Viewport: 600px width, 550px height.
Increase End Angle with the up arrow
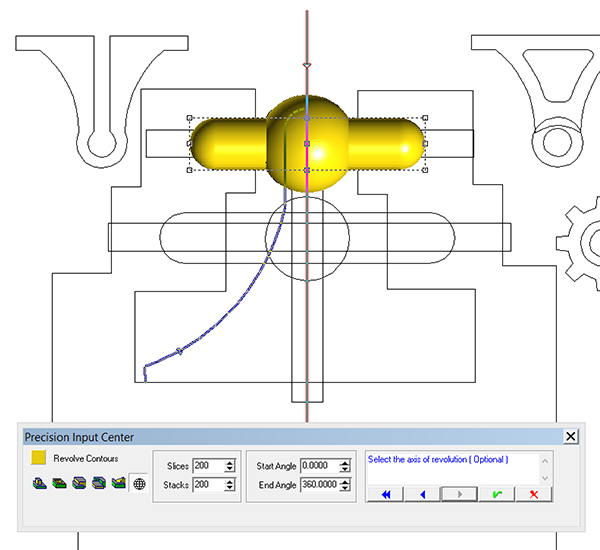pos(344,482)
